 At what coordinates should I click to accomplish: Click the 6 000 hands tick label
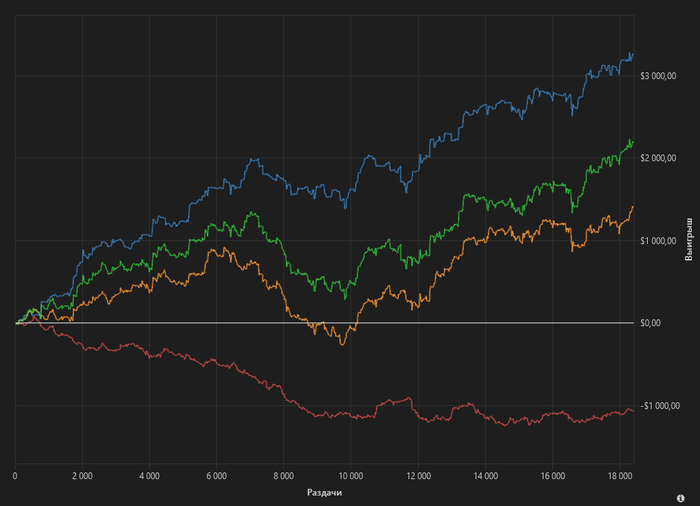pos(217,476)
